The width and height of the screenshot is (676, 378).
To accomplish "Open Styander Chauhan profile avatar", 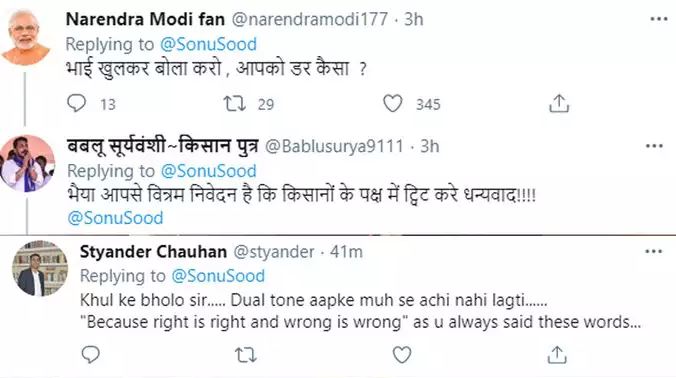I will pos(40,269).
